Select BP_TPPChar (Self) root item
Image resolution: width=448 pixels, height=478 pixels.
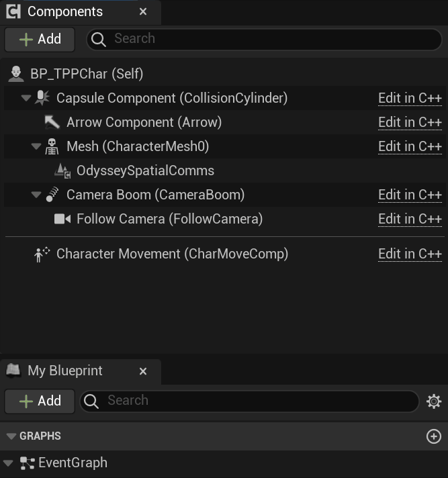[86, 74]
